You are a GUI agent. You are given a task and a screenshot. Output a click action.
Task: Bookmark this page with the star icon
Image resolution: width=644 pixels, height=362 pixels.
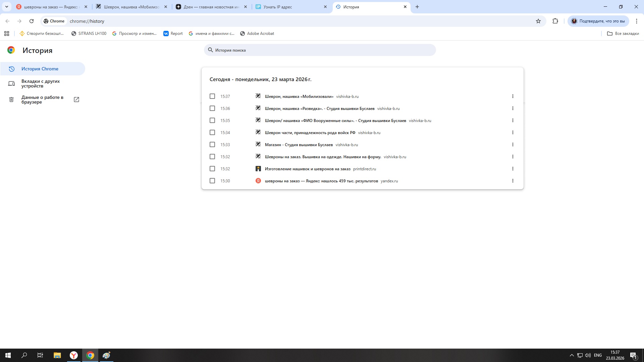click(x=538, y=21)
